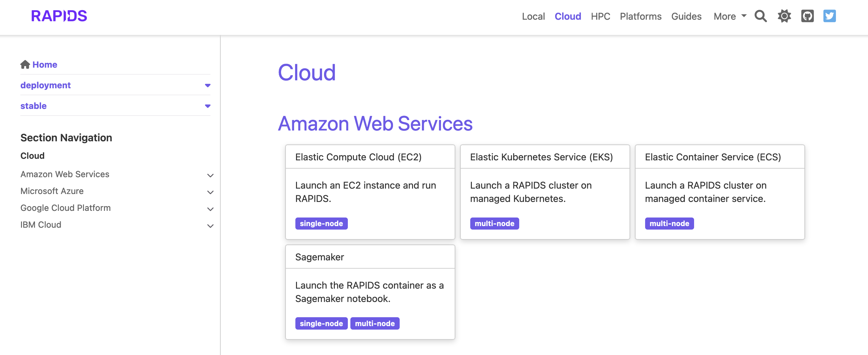Viewport: 868px width, 355px height.
Task: Open the Platforms nav item
Action: [x=640, y=16]
